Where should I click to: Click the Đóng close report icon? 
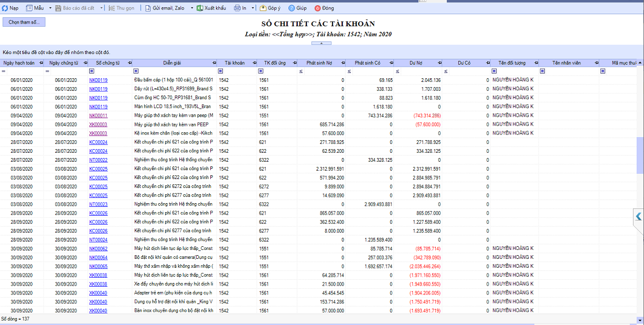tap(317, 8)
